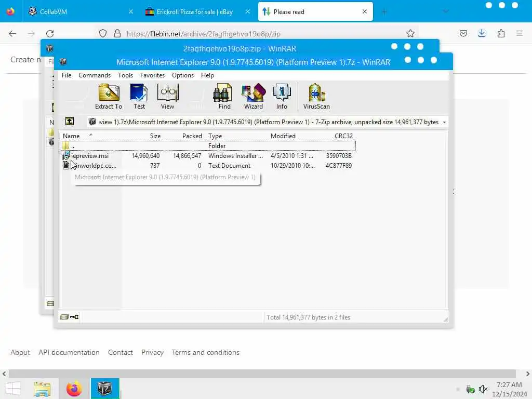Sort by the Modified column header
532x399 pixels.
[283, 136]
